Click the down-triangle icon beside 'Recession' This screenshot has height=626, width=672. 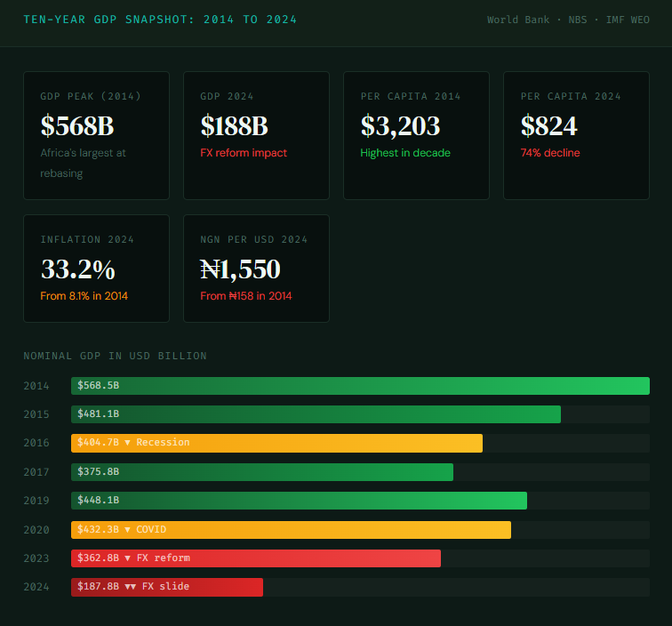[127, 443]
